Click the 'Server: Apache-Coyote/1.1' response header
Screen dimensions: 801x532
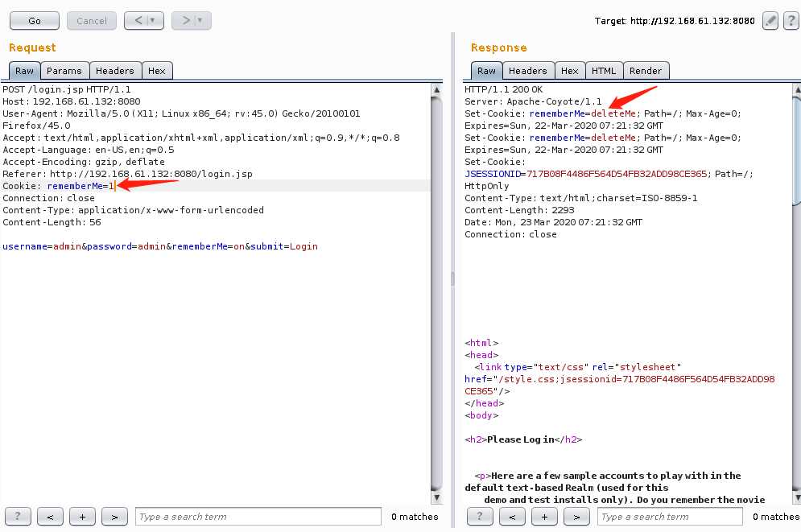[533, 101]
